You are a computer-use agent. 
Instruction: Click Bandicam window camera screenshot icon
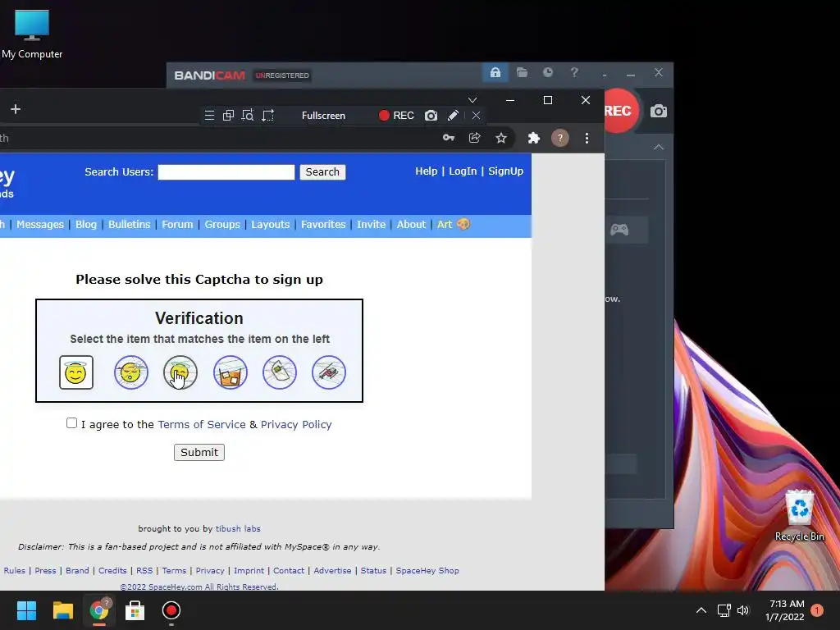(x=659, y=111)
